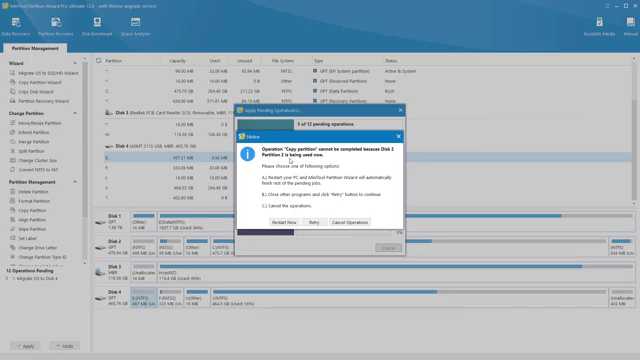This screenshot has width=640, height=360.
Task: Click the Change Cluster Size icon
Action: coord(13,160)
